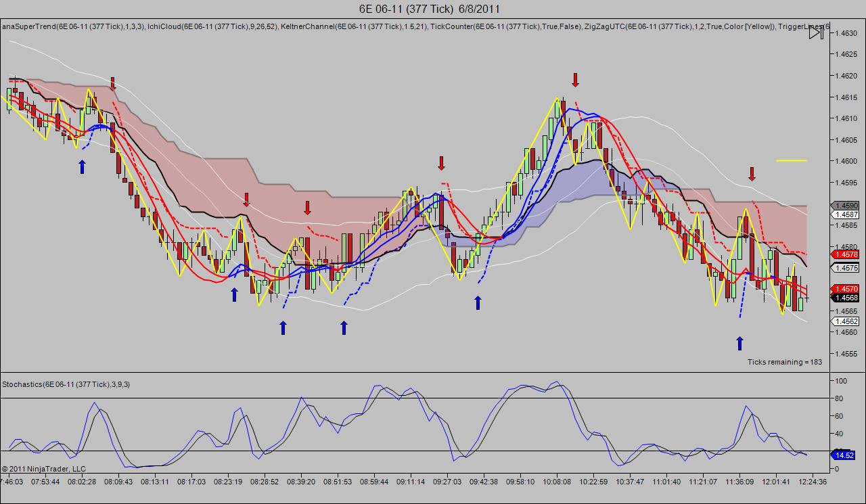Click the white 1.4575 price marker

pyautogui.click(x=846, y=268)
